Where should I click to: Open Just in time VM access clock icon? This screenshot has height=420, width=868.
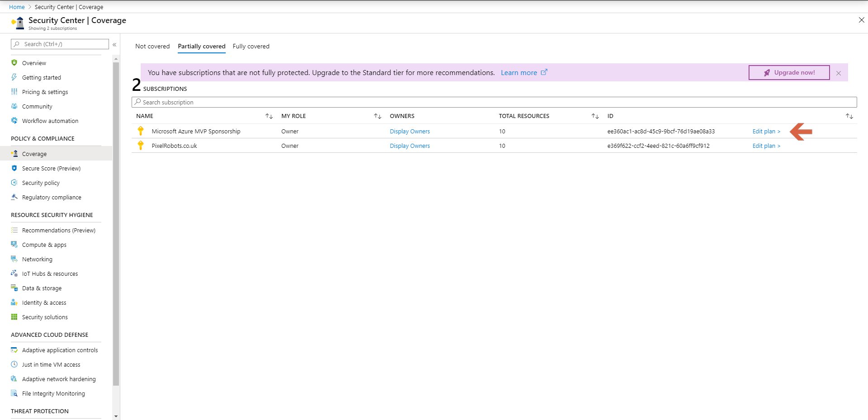(x=14, y=364)
